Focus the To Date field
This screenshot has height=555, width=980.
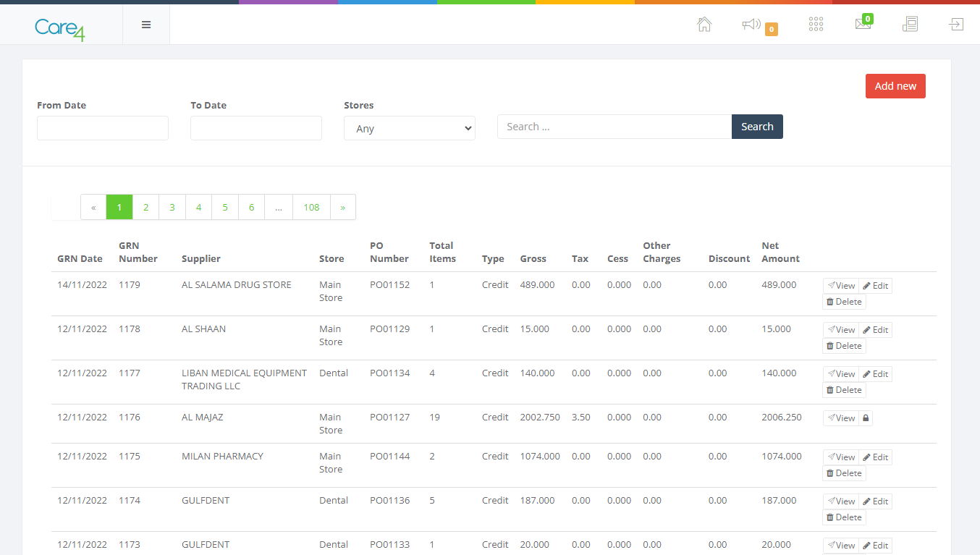tap(256, 128)
